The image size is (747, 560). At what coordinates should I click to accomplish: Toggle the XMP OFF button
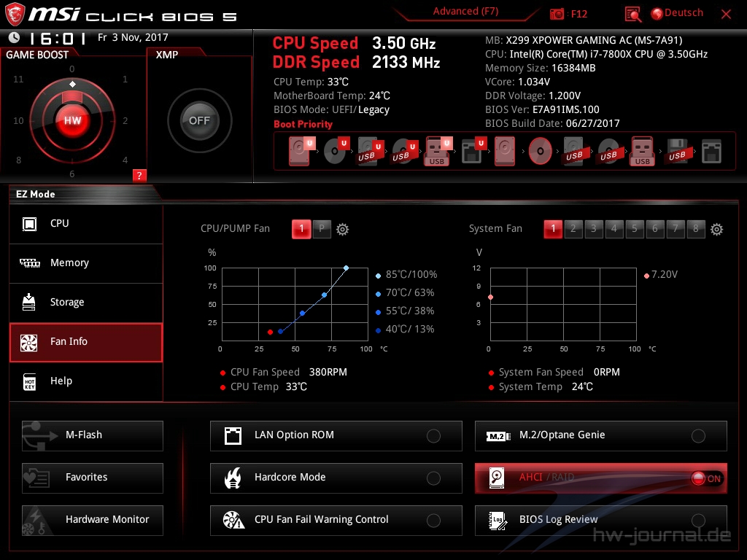[x=199, y=120]
